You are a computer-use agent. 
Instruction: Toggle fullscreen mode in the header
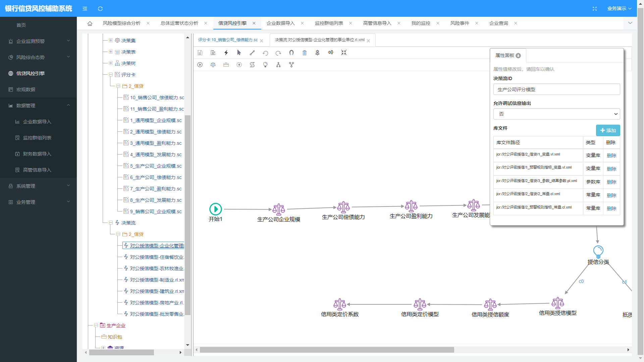(x=595, y=8)
